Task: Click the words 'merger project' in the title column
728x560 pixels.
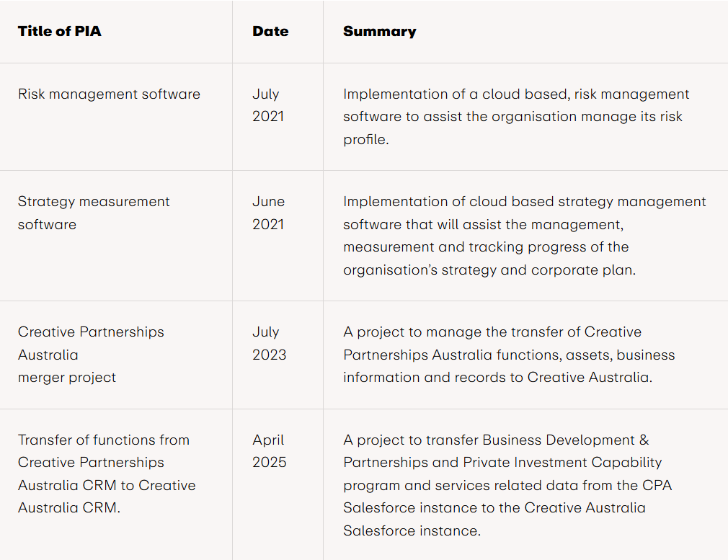Action: [67, 377]
